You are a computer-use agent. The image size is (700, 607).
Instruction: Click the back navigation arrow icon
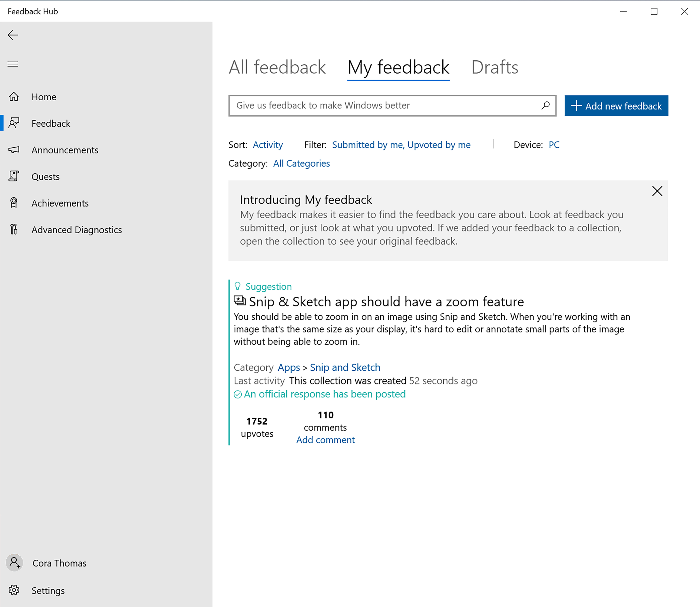13,34
